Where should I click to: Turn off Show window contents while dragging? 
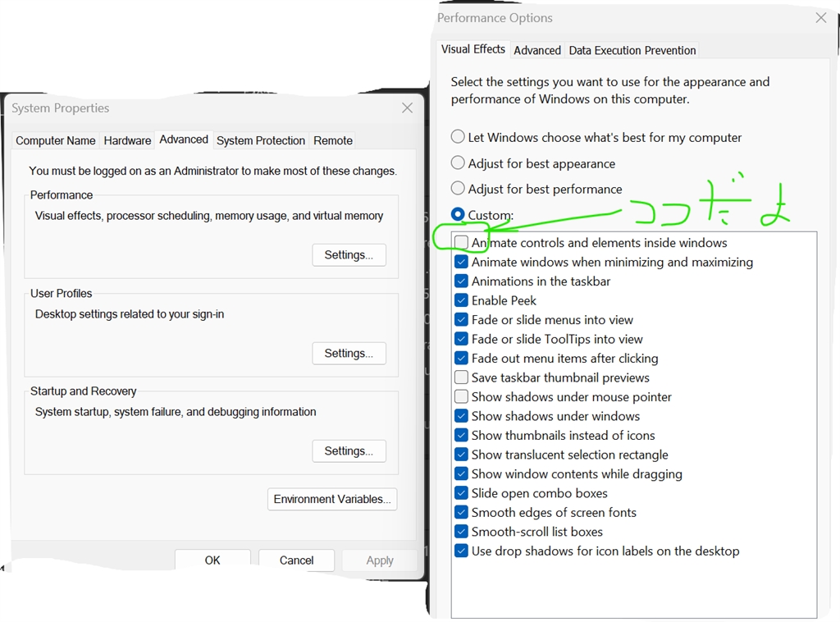click(x=461, y=474)
